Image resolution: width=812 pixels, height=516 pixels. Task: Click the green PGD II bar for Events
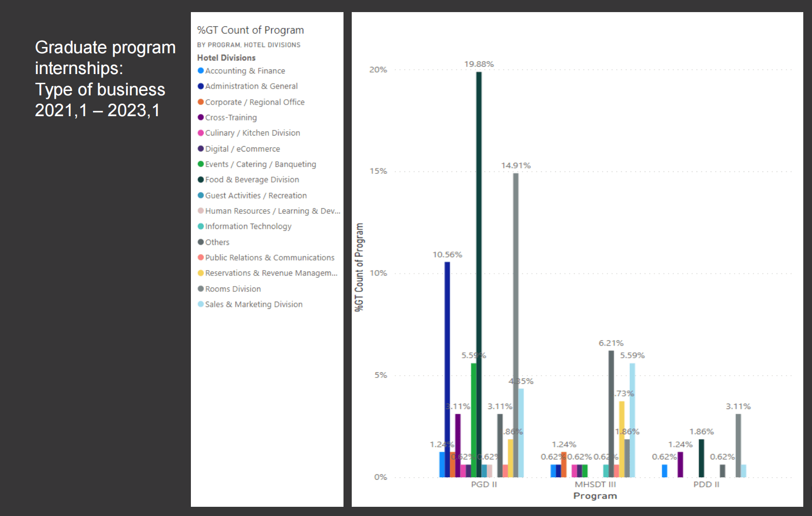(473, 420)
